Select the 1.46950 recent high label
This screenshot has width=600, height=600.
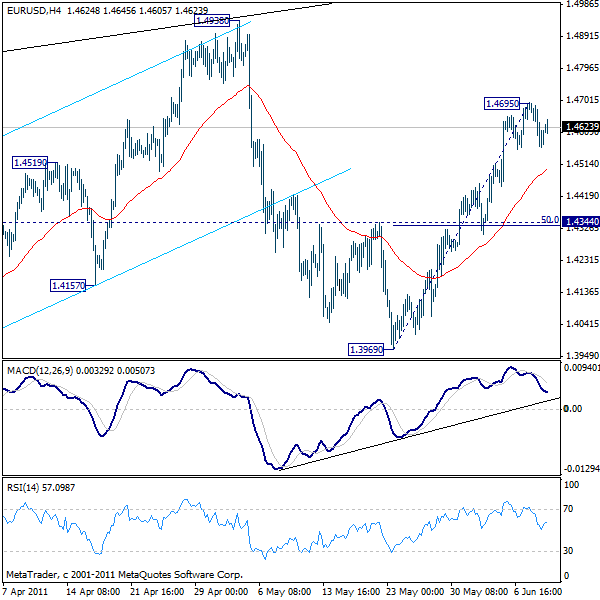502,103
